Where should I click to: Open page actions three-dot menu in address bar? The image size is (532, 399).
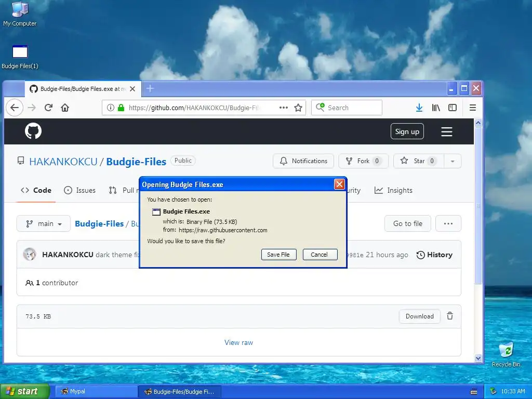click(283, 108)
